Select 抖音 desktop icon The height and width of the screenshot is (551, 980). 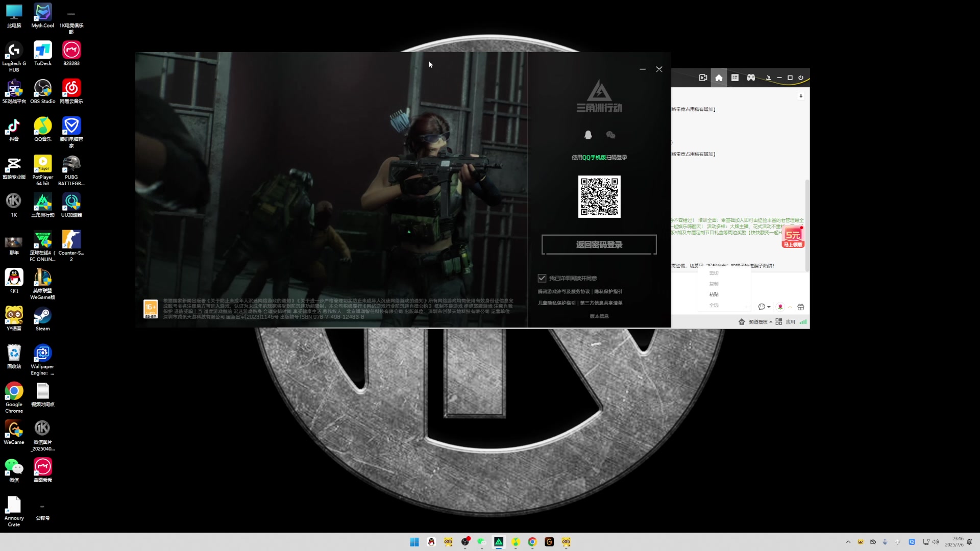(14, 129)
